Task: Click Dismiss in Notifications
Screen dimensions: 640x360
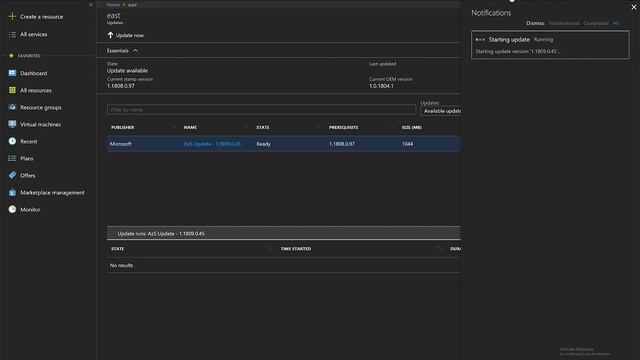Action: 535,23
